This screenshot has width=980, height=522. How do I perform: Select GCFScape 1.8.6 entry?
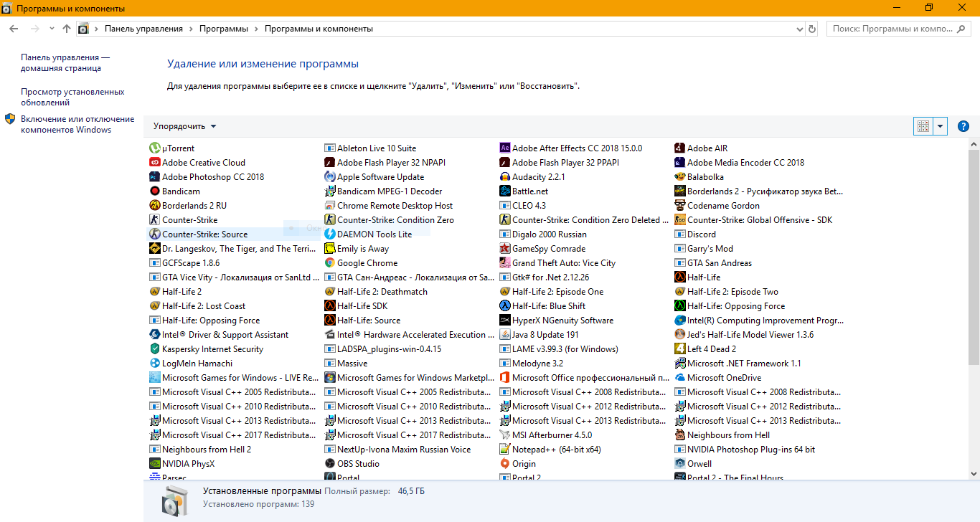pyautogui.click(x=184, y=263)
